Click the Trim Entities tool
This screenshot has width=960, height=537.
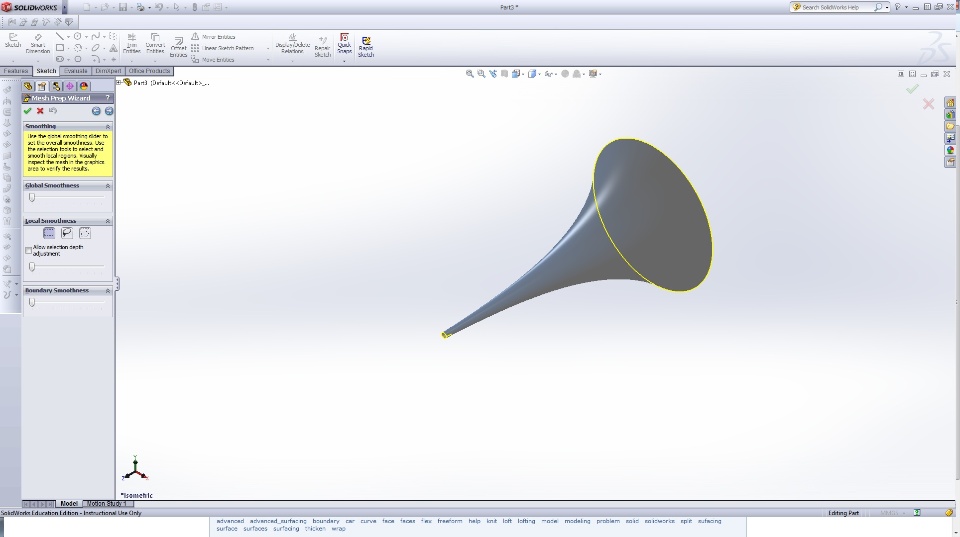[x=132, y=43]
